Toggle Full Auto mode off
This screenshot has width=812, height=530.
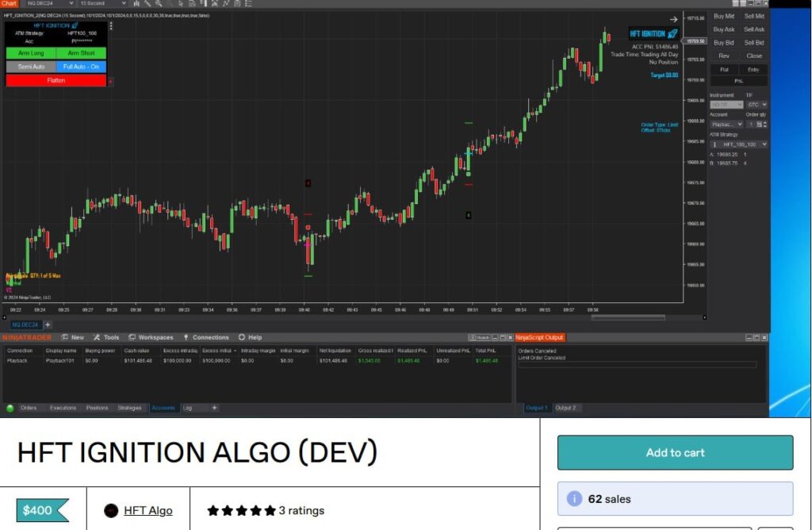[x=82, y=66]
